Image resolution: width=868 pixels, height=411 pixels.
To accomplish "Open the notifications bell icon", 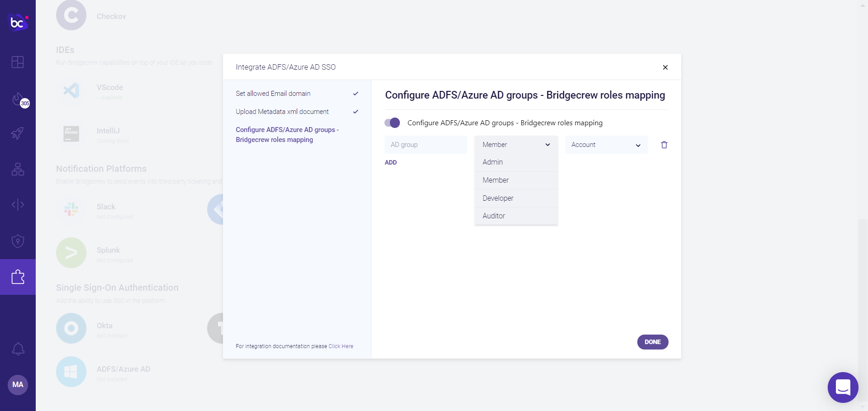I will pos(18,349).
